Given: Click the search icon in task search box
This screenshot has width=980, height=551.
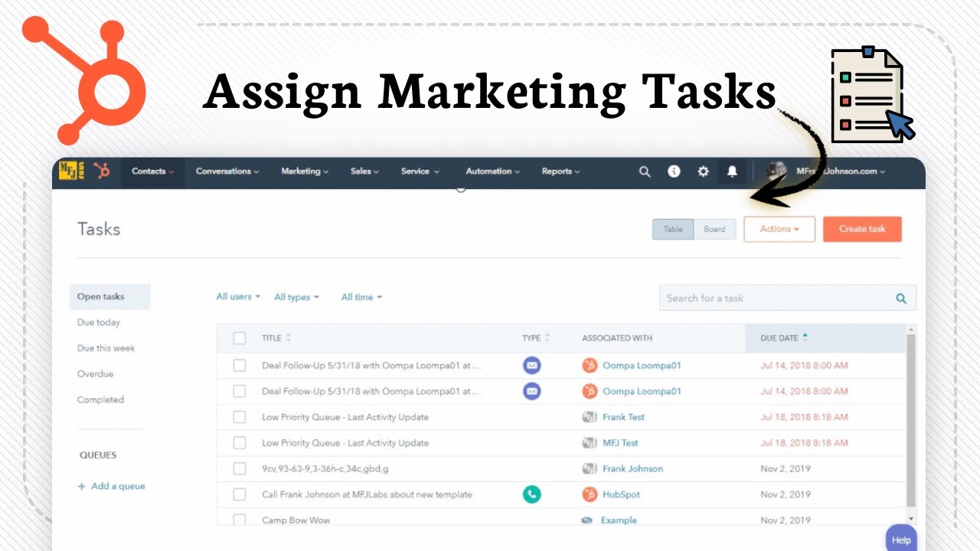Looking at the screenshot, I should pos(901,298).
